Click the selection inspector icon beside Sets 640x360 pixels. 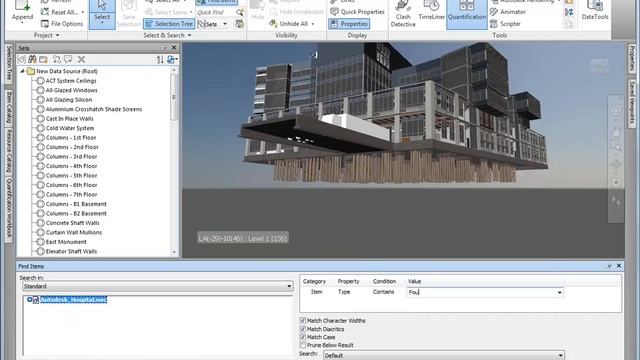[x=240, y=24]
